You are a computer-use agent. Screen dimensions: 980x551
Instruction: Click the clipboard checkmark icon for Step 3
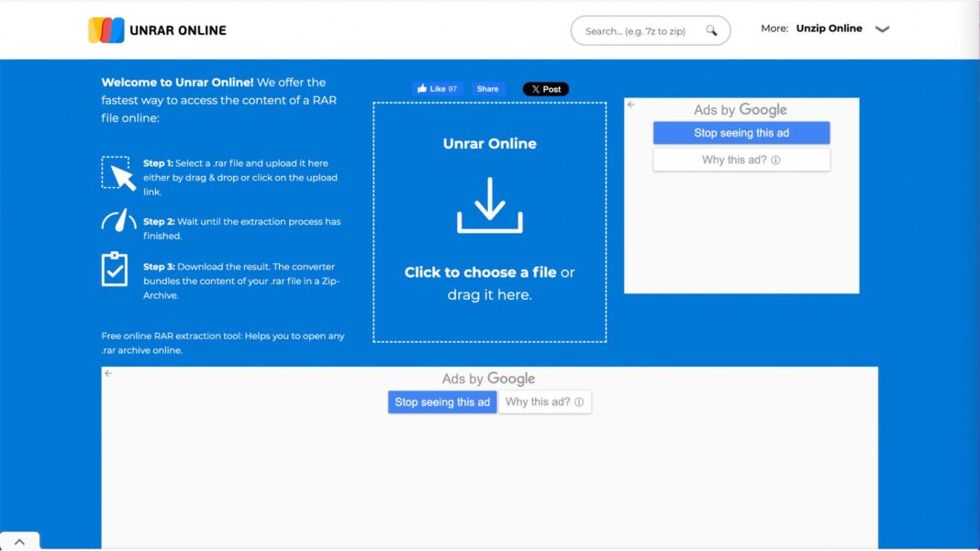tap(115, 270)
